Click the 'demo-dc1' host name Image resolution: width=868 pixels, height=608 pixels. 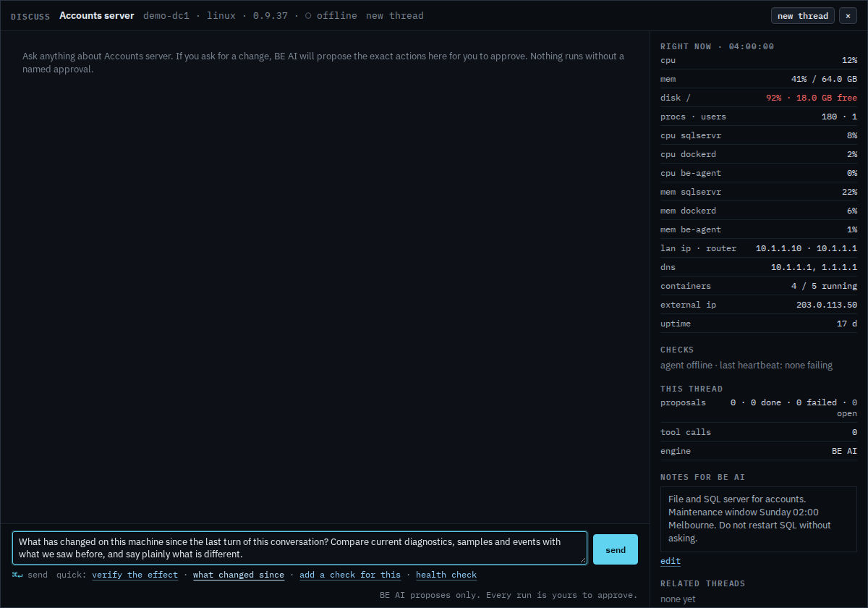tap(166, 16)
